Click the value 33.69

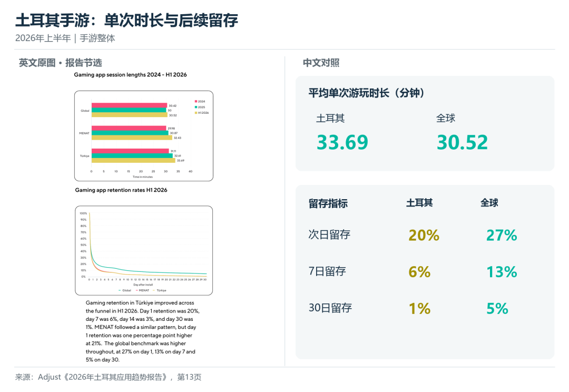point(342,142)
